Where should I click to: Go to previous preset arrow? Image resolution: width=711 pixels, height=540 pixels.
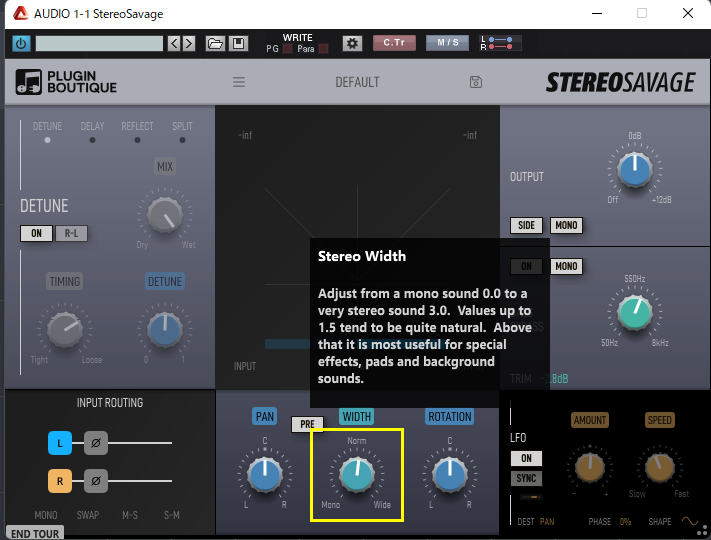click(x=174, y=44)
